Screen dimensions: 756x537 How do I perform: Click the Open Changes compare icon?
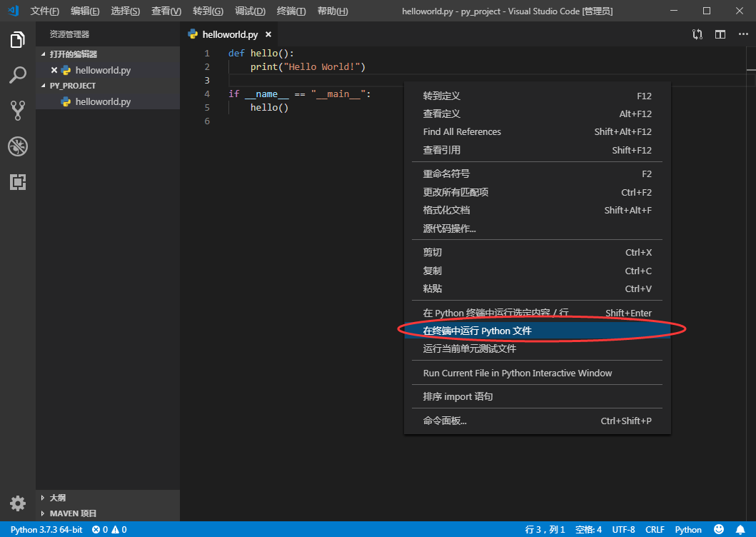(x=697, y=34)
